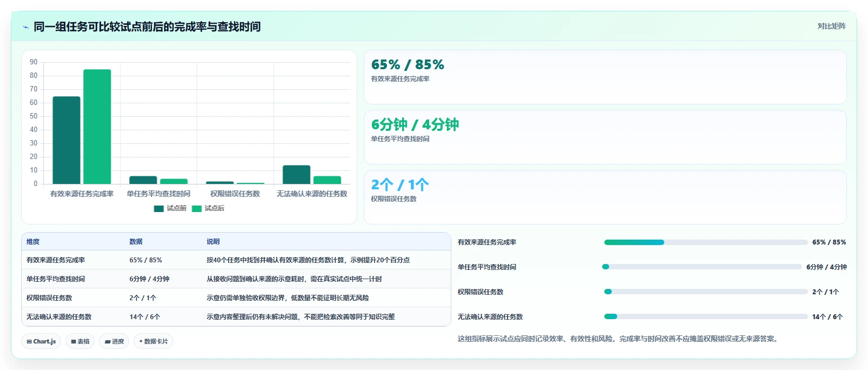Screen dimensions: 868x370
Task: Toggle the 试点后 legend item
Action: click(x=208, y=208)
